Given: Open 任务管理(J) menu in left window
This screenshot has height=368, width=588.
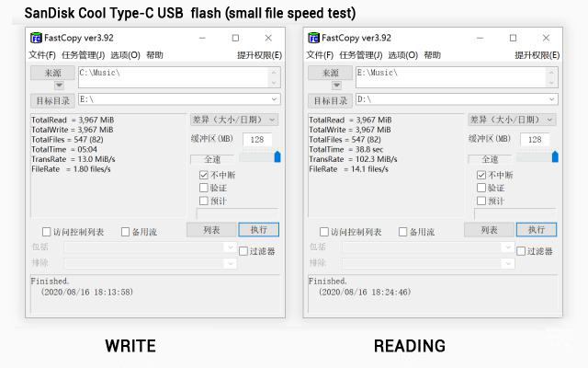Looking at the screenshot, I should coord(84,55).
